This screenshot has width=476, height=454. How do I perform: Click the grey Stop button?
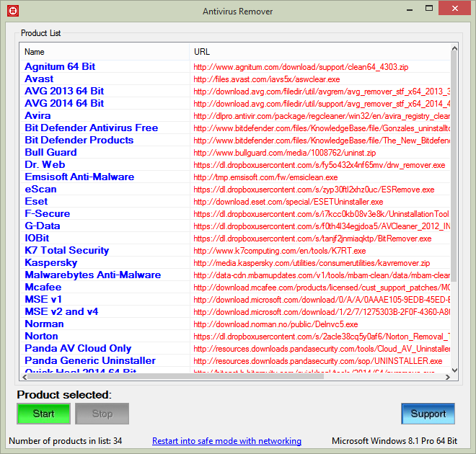pos(102,414)
